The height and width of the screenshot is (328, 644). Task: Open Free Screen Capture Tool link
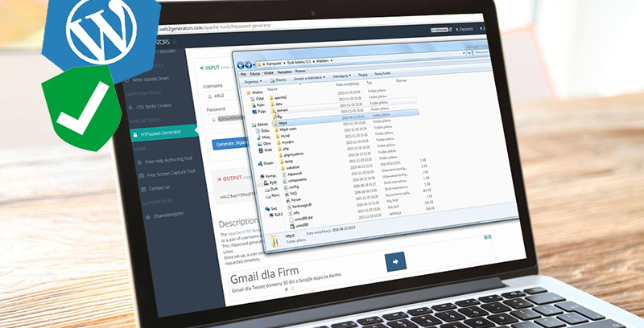coord(171,174)
